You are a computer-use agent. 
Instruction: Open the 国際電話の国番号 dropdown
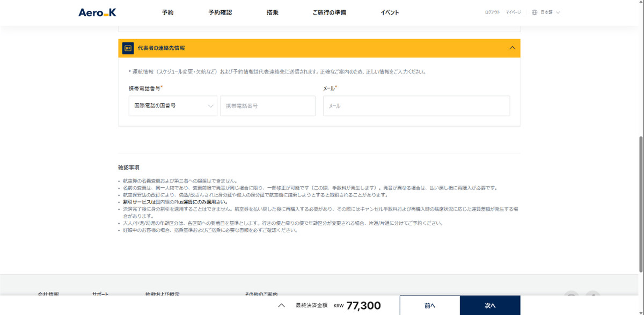(173, 106)
